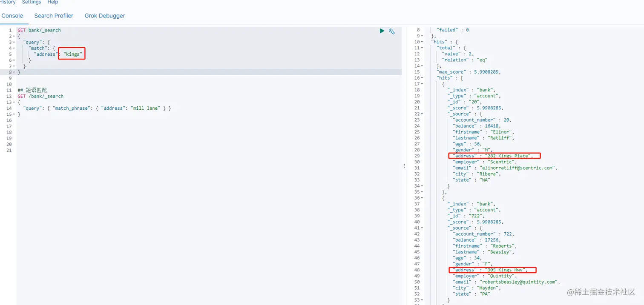
Task: Toggle the fold marker at response line 34
Action: click(x=422, y=186)
